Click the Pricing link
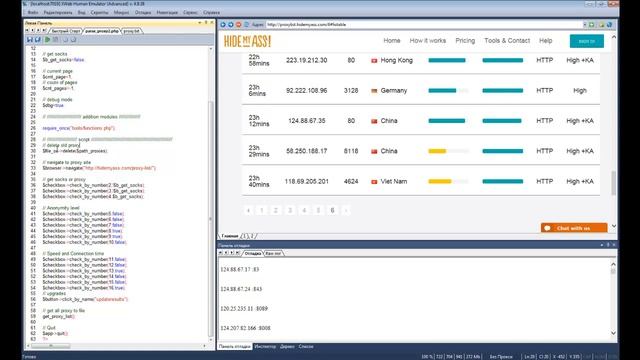 click(465, 41)
